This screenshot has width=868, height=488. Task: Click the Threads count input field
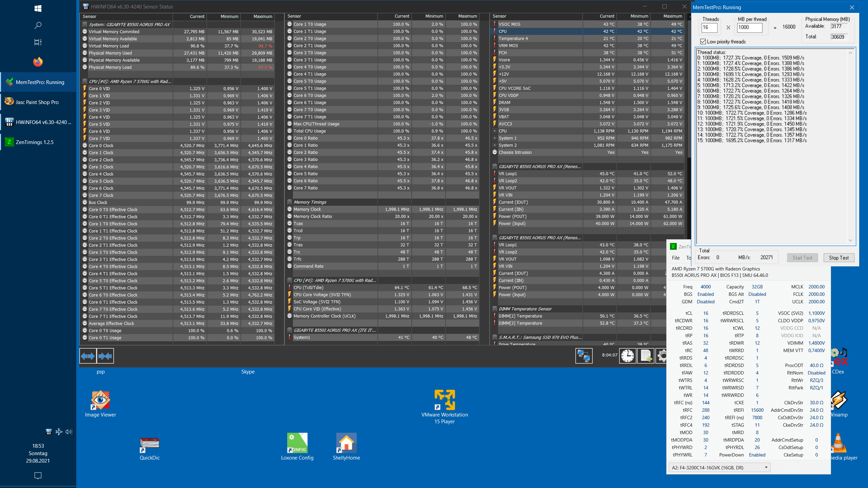coord(709,27)
